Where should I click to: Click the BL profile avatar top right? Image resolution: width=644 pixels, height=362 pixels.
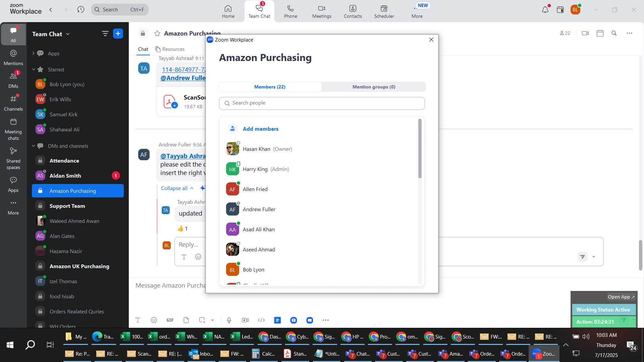pos(575,9)
